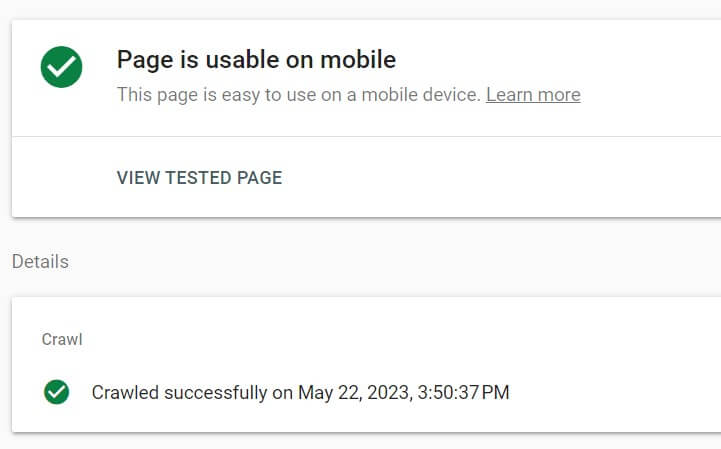The height and width of the screenshot is (449, 721).
Task: Click the small green check beside Crawled successfully
Action: click(57, 392)
